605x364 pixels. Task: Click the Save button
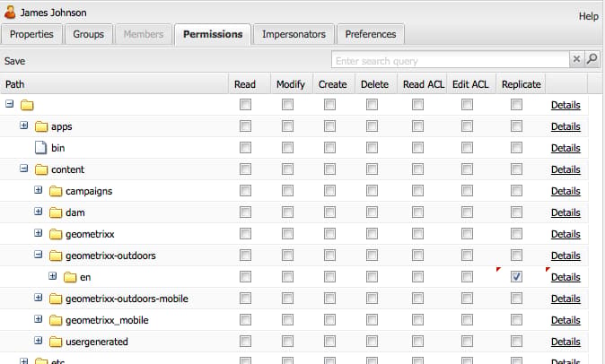click(14, 61)
